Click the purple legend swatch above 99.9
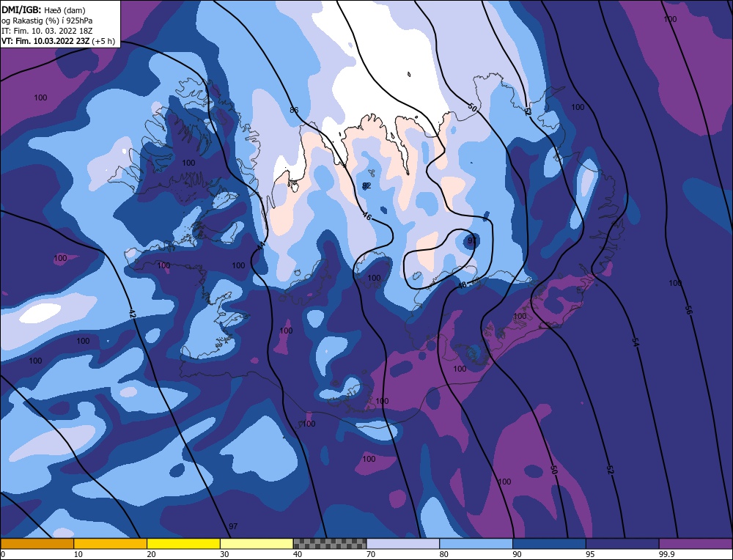Image resolution: width=733 pixels, height=560 pixels. pyautogui.click(x=696, y=543)
